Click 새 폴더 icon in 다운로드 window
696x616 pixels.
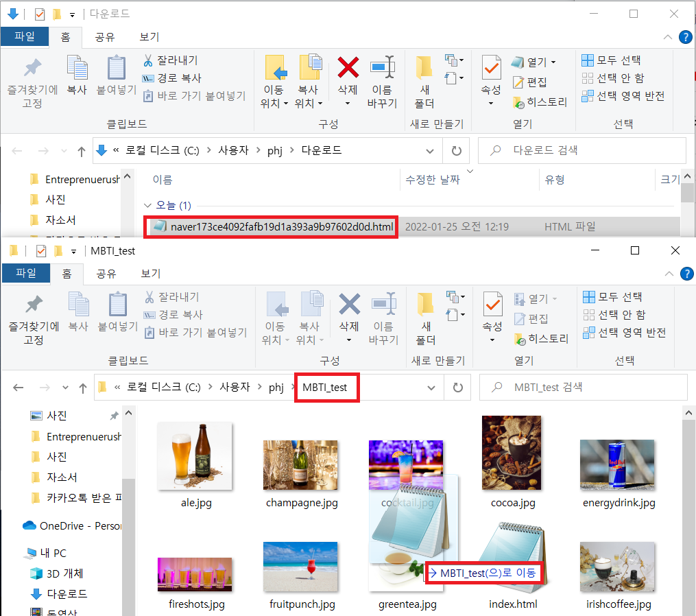(x=424, y=67)
